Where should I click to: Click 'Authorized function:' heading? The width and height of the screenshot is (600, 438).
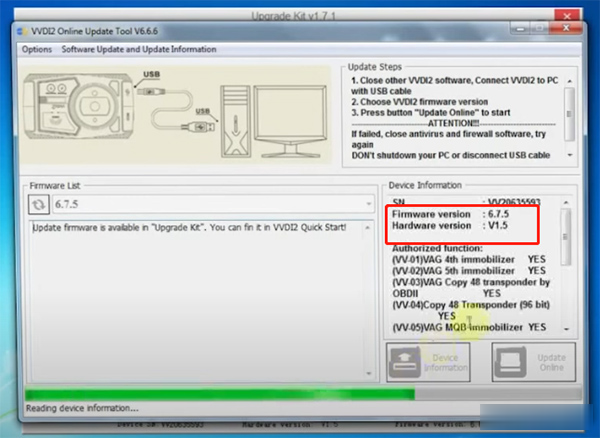(437, 248)
